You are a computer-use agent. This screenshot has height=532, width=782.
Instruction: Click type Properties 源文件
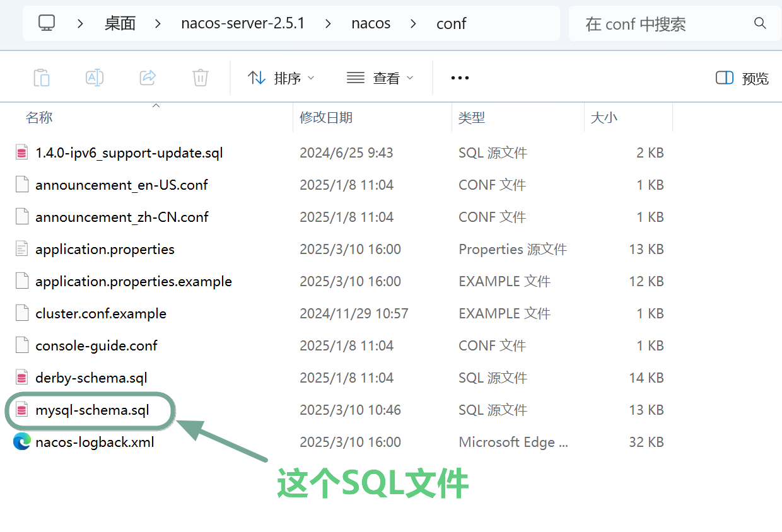click(513, 249)
